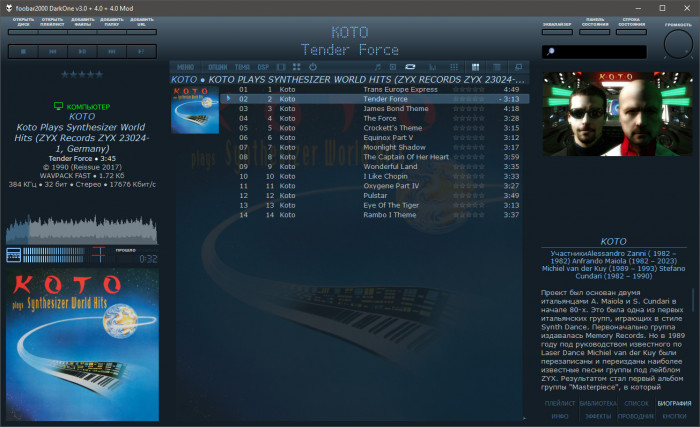Click the fullscreen frame toolbar icon
700x427 pixels.
click(281, 67)
